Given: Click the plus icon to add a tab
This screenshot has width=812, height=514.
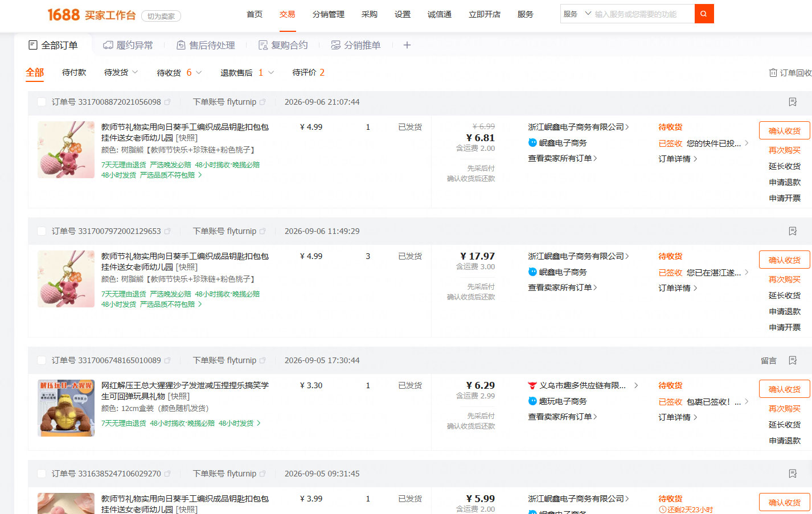Looking at the screenshot, I should pyautogui.click(x=407, y=45).
